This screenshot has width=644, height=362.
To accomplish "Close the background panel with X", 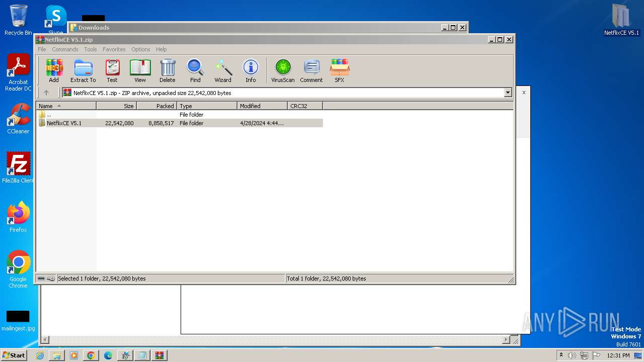I will [524, 93].
